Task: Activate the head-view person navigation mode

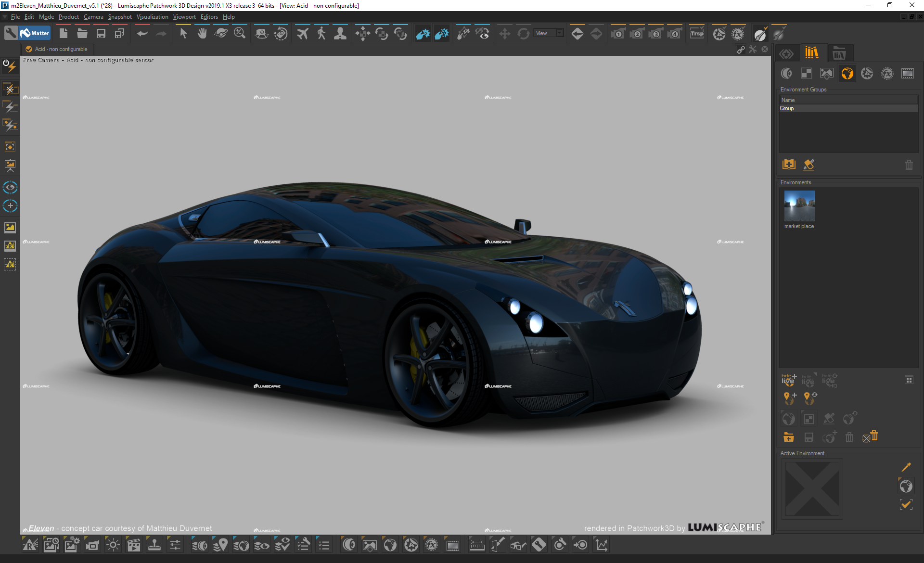Action: tap(340, 33)
